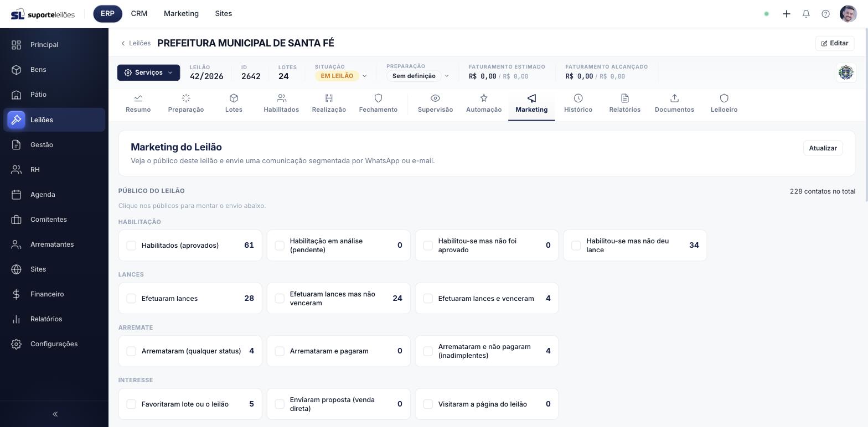This screenshot has height=427, width=868.
Task: Check Efetuaram lances mas não venceram
Action: point(280,299)
